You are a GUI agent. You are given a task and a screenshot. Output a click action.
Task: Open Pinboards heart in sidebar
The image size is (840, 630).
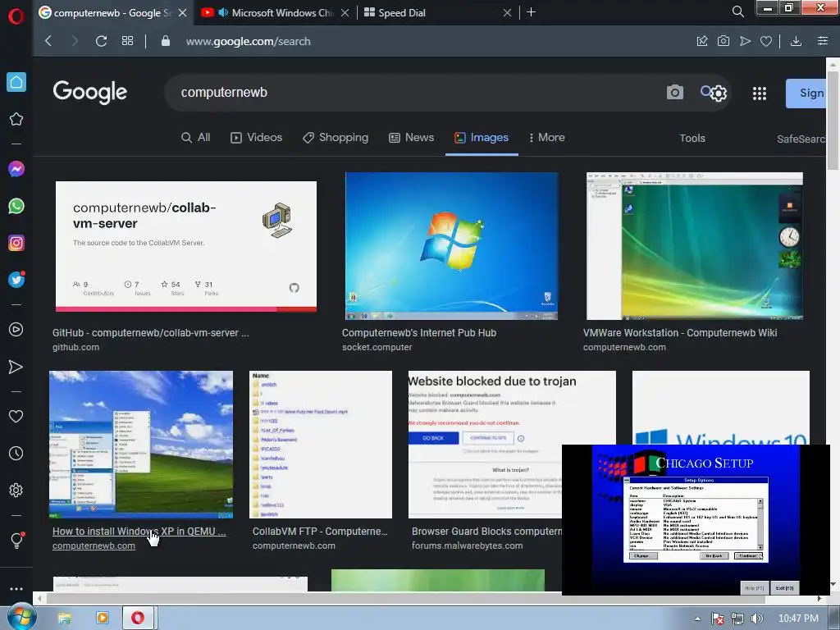coord(16,416)
